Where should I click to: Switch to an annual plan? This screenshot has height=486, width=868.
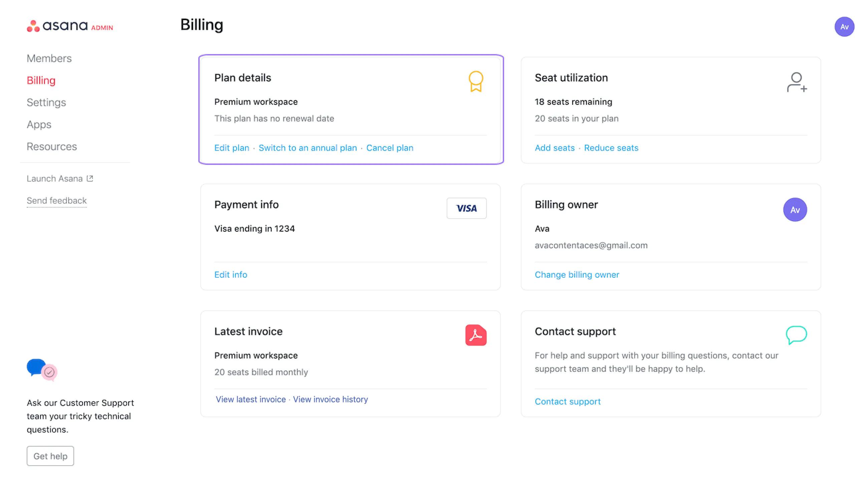click(307, 148)
